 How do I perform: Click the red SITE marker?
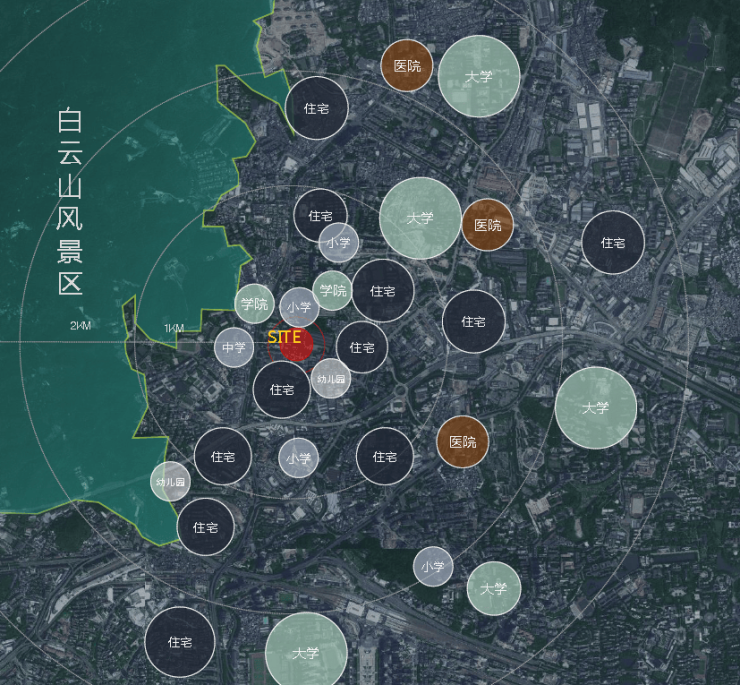[x=296, y=344]
